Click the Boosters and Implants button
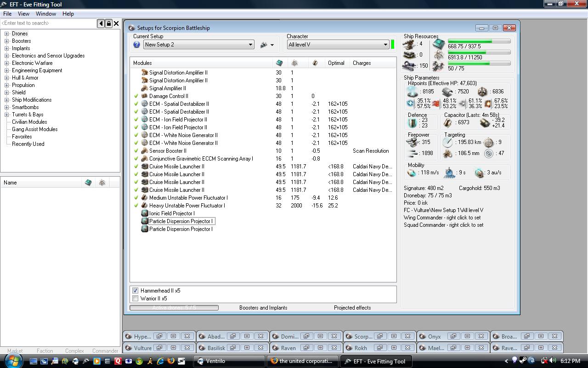 (263, 308)
